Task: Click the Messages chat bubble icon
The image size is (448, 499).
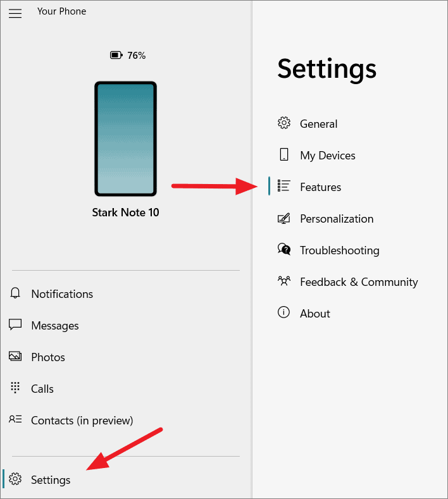Action: [15, 325]
